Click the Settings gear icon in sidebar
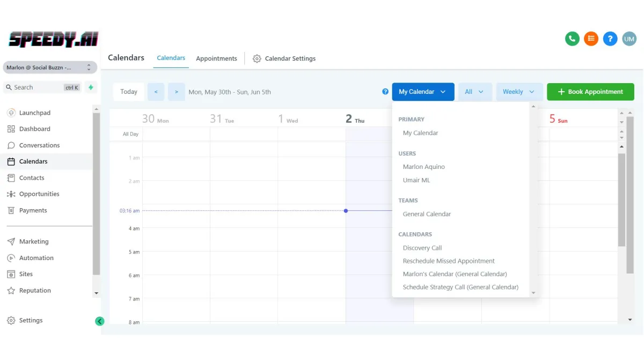The height and width of the screenshot is (362, 644). [11, 320]
